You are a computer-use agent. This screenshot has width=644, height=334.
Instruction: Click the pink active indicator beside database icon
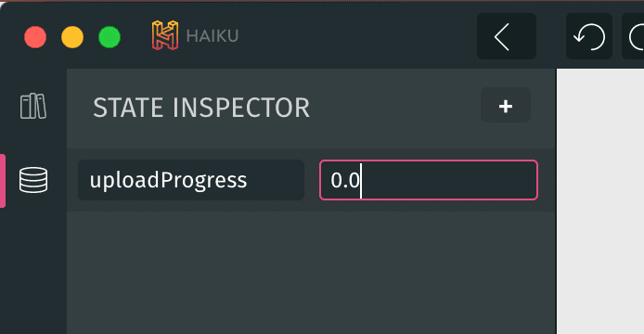coord(3,181)
